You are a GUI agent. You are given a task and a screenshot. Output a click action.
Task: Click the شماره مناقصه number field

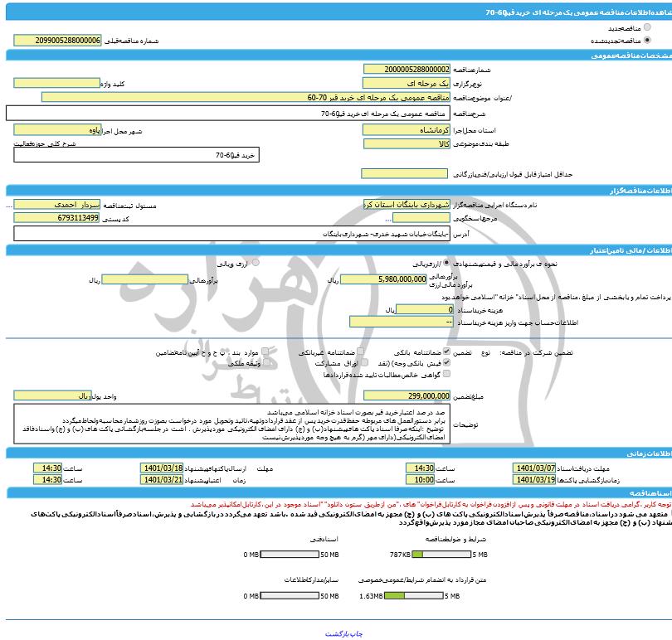tap(408, 70)
